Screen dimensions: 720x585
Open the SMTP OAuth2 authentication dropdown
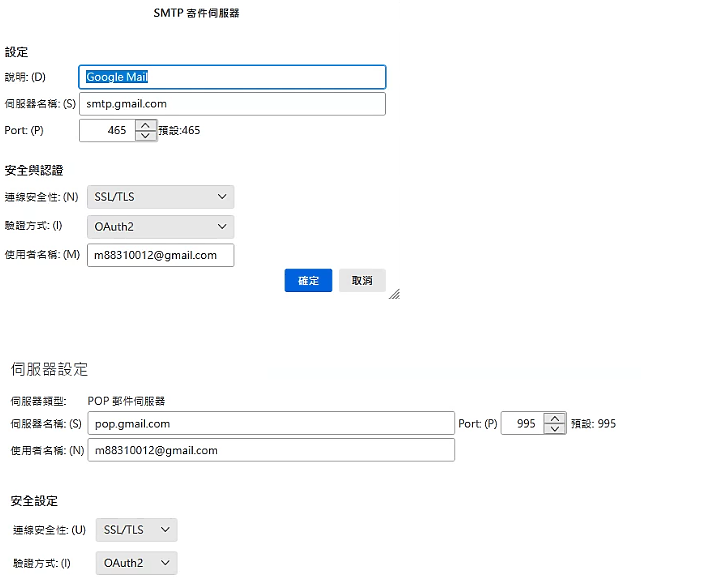pos(160,227)
